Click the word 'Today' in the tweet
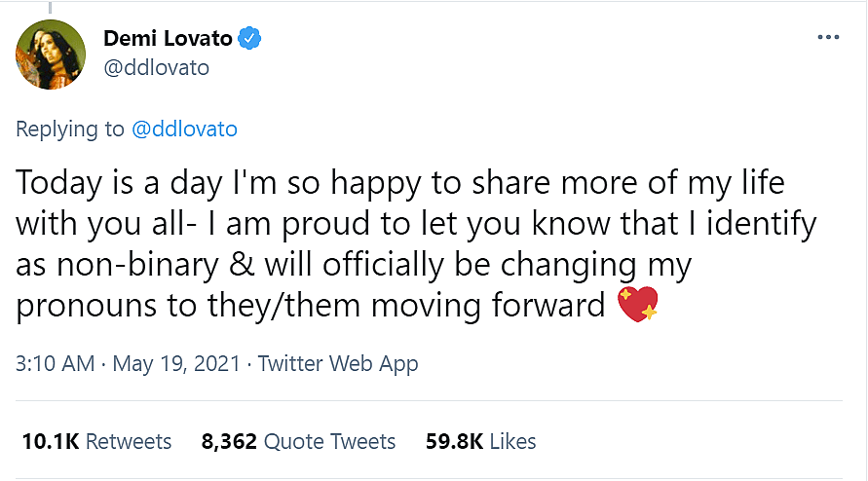Image resolution: width=868 pixels, height=481 pixels. (56, 183)
